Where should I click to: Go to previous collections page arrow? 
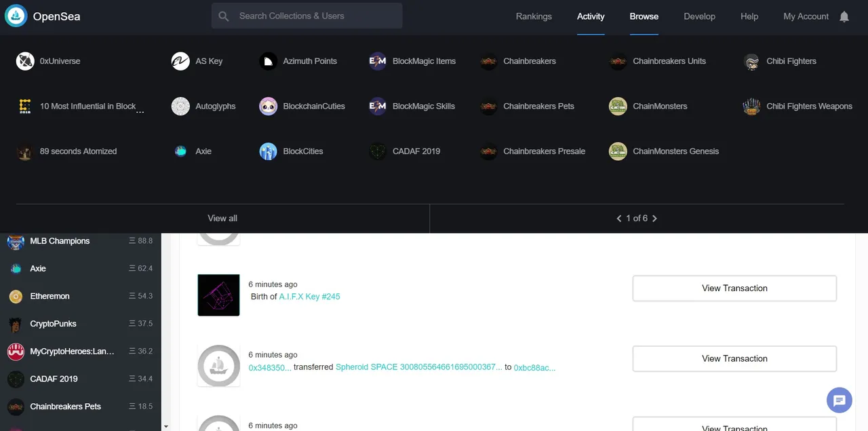[x=619, y=219]
